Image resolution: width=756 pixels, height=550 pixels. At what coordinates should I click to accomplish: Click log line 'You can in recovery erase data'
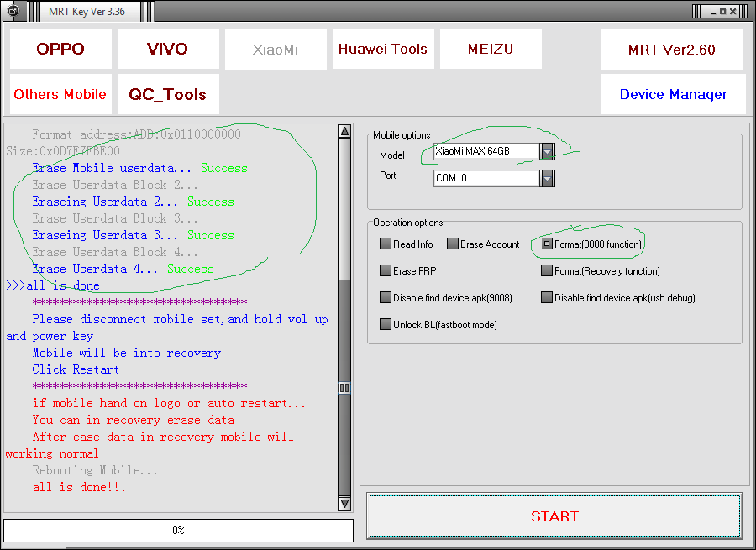133,421
